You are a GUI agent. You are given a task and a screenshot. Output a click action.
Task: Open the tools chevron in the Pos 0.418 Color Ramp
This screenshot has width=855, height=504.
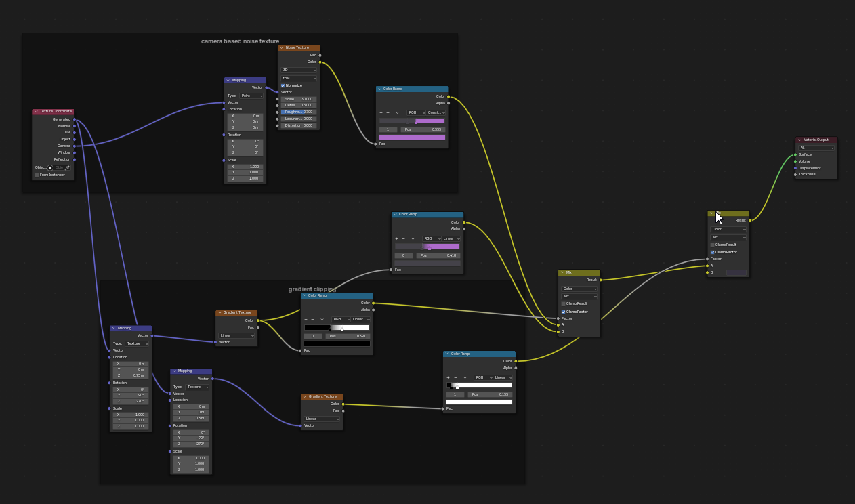tap(413, 238)
